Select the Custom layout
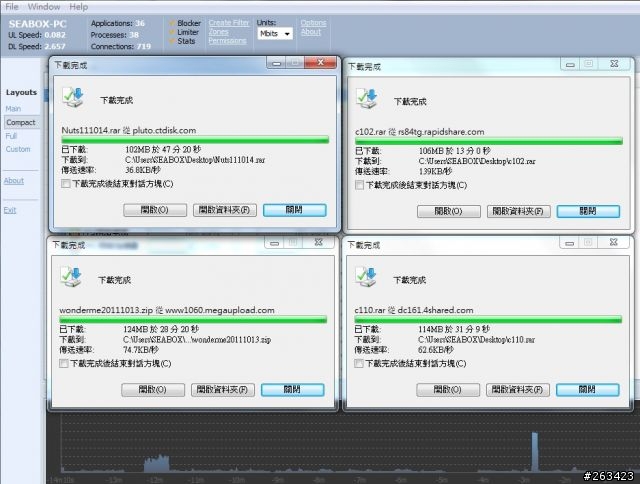Image resolution: width=640 pixels, height=484 pixels. click(18, 149)
